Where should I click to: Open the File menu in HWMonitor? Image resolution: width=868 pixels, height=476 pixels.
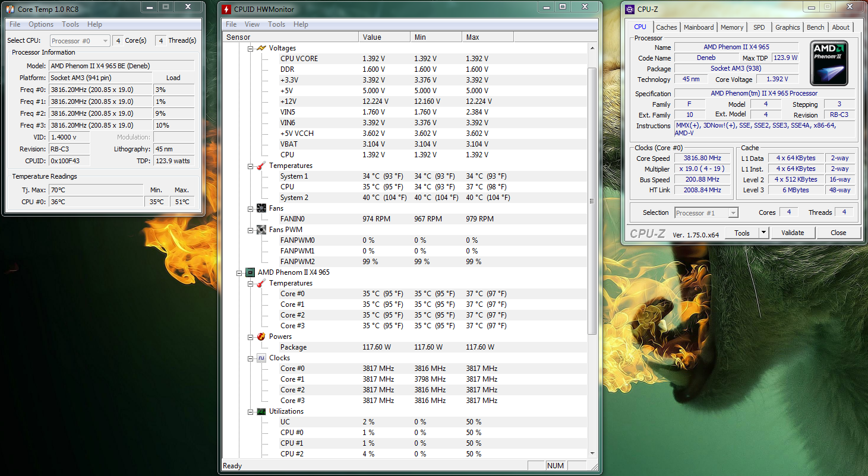(231, 24)
